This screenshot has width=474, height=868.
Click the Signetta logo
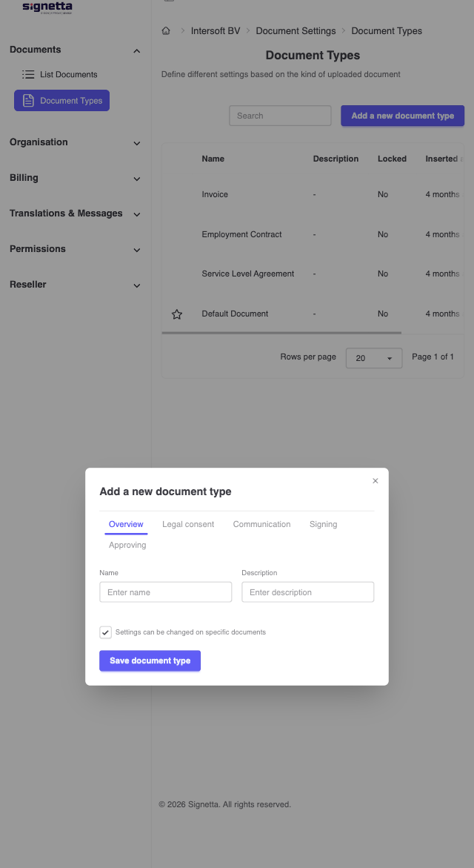[x=47, y=7]
